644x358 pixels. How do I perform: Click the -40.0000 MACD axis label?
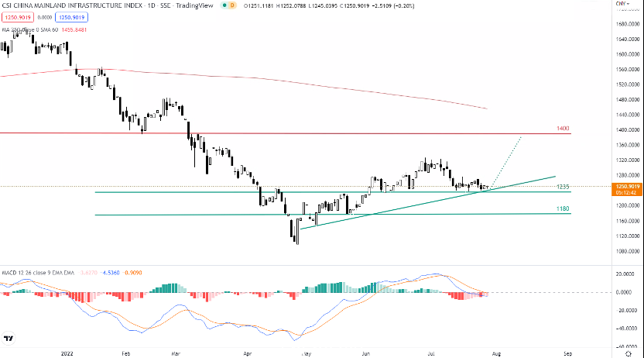pyautogui.click(x=628, y=329)
